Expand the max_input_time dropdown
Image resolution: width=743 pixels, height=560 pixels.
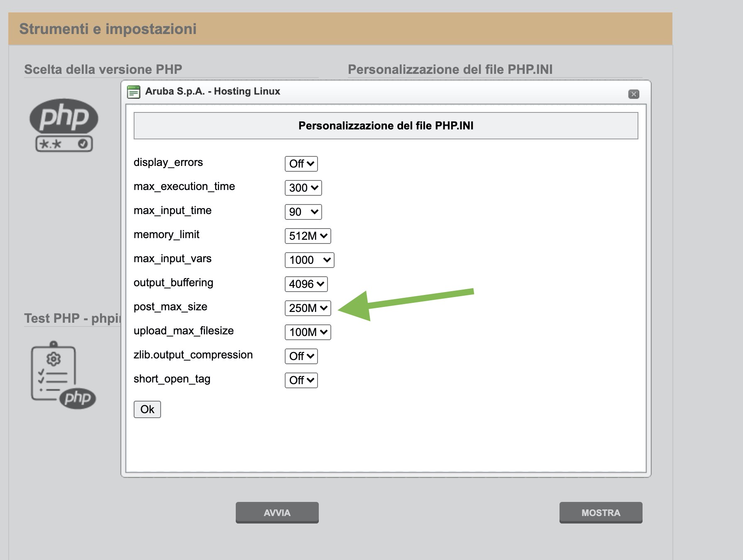pos(303,212)
